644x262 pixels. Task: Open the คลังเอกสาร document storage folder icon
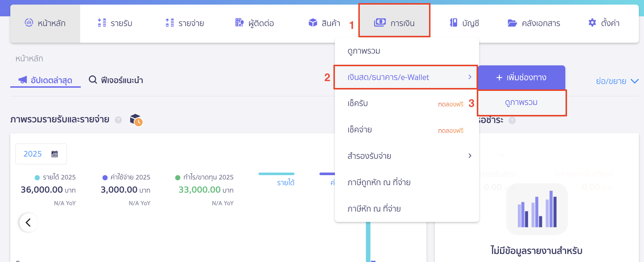click(512, 23)
